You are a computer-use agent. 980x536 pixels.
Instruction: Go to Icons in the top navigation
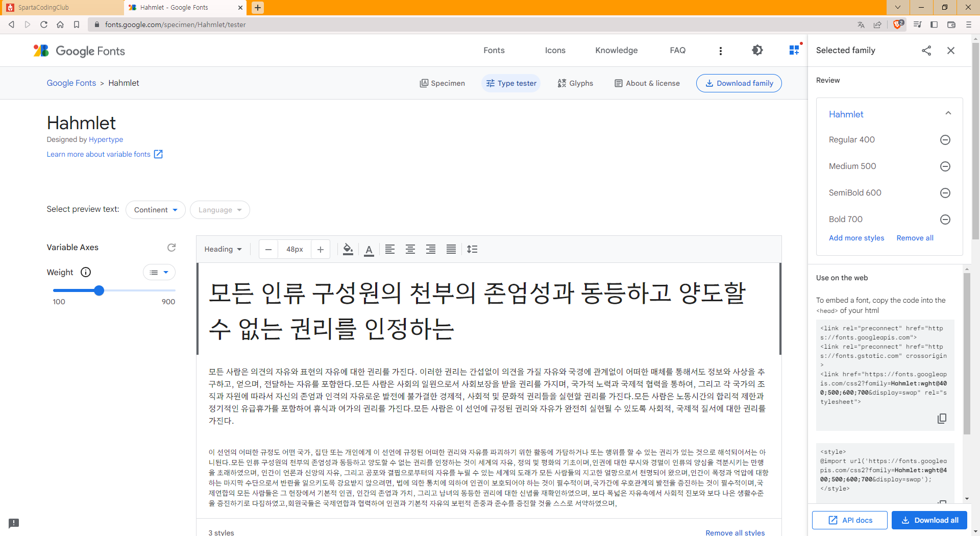(555, 51)
